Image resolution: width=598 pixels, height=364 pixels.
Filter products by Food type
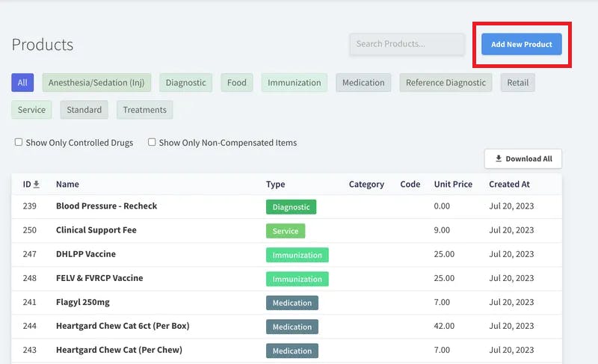click(x=237, y=83)
